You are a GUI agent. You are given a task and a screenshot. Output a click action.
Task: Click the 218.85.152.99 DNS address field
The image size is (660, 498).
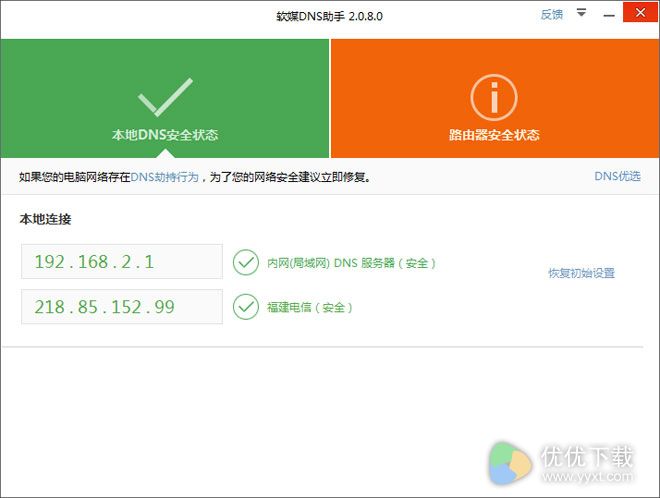pos(122,306)
